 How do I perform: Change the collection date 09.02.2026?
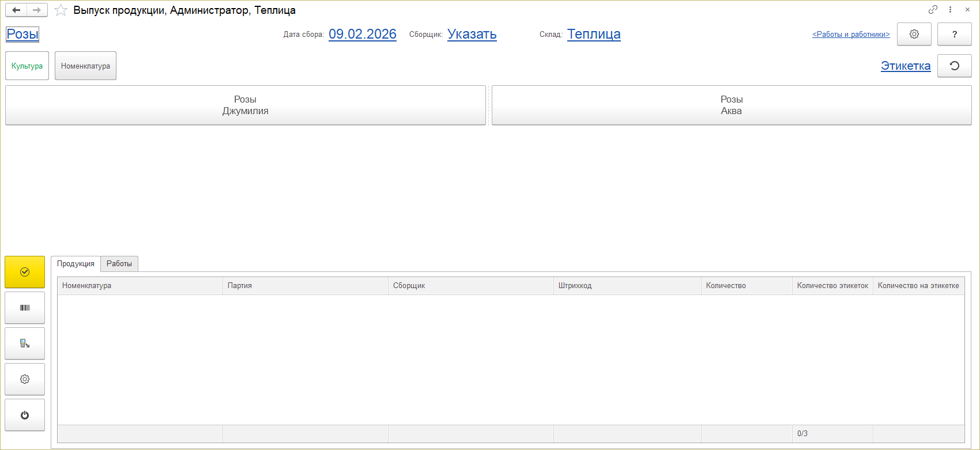363,34
